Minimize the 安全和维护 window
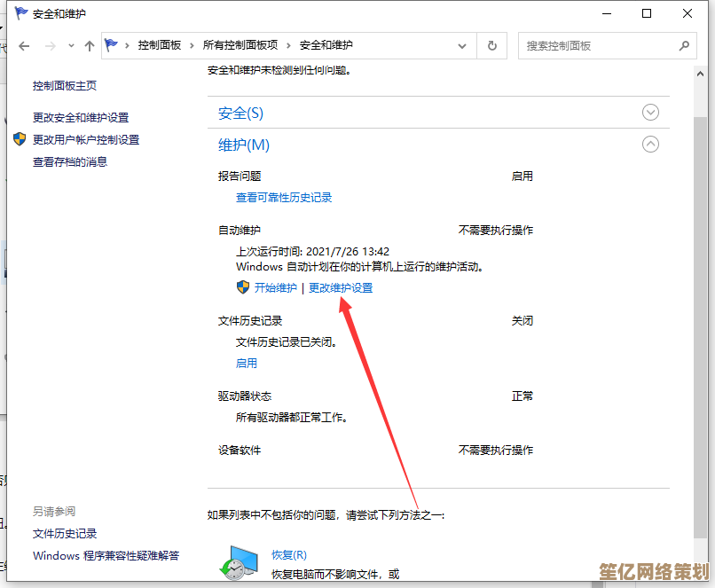The width and height of the screenshot is (715, 588). [607, 13]
